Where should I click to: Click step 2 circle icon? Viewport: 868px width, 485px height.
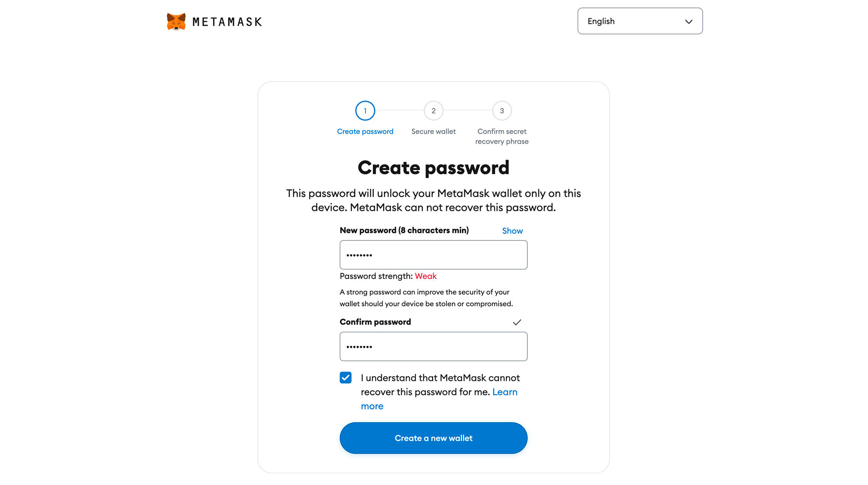tap(433, 111)
